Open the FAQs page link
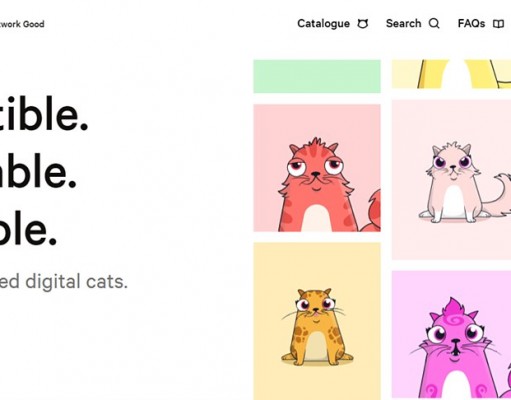Image resolution: width=511 pixels, height=400 pixels. pyautogui.click(x=471, y=24)
